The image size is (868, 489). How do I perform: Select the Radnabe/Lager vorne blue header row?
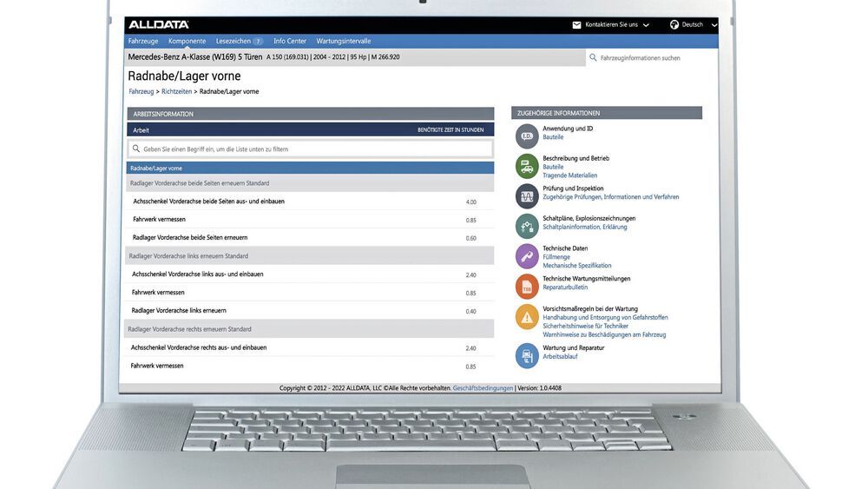[310, 168]
